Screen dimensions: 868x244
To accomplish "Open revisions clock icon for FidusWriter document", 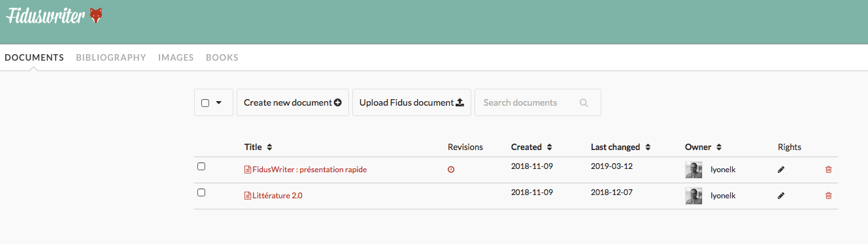I will 451,170.
